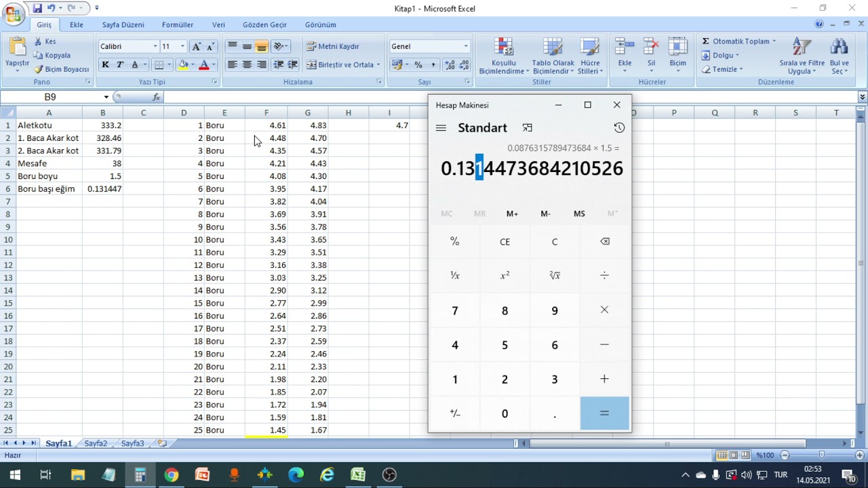Image resolution: width=868 pixels, height=488 pixels.
Task: Expand the Birleştir ve Ortala dropdown arrow
Action: pyautogui.click(x=378, y=65)
